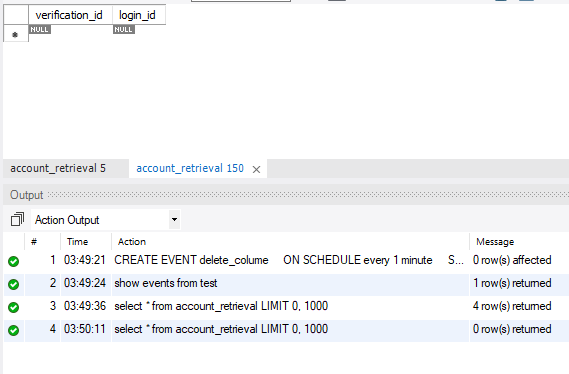Click the verification_id column header
Image resolution: width=569 pixels, height=374 pixels.
tap(70, 15)
